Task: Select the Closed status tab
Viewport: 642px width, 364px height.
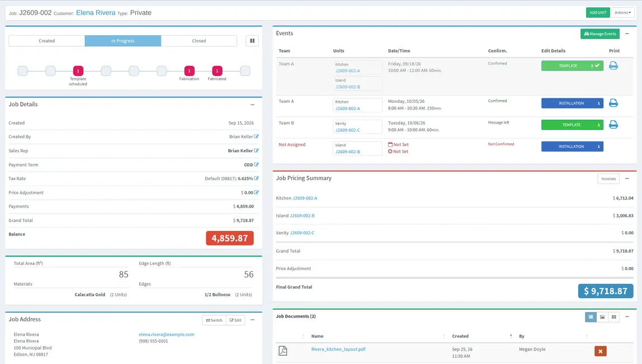Action: click(199, 40)
